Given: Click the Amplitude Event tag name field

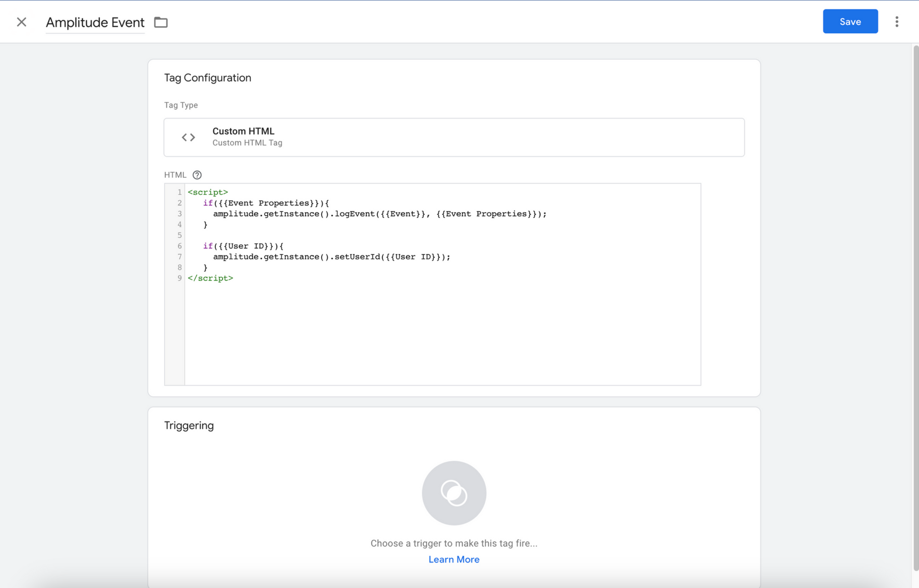Looking at the screenshot, I should (95, 23).
